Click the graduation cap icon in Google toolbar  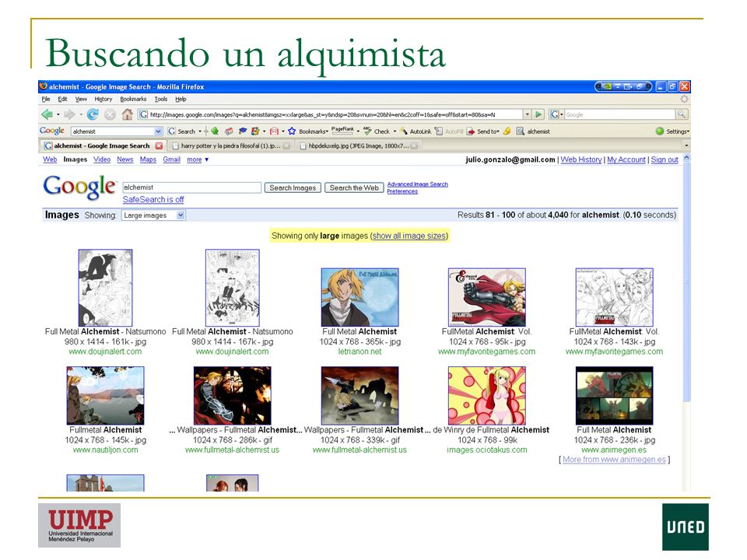pyautogui.click(x=243, y=131)
